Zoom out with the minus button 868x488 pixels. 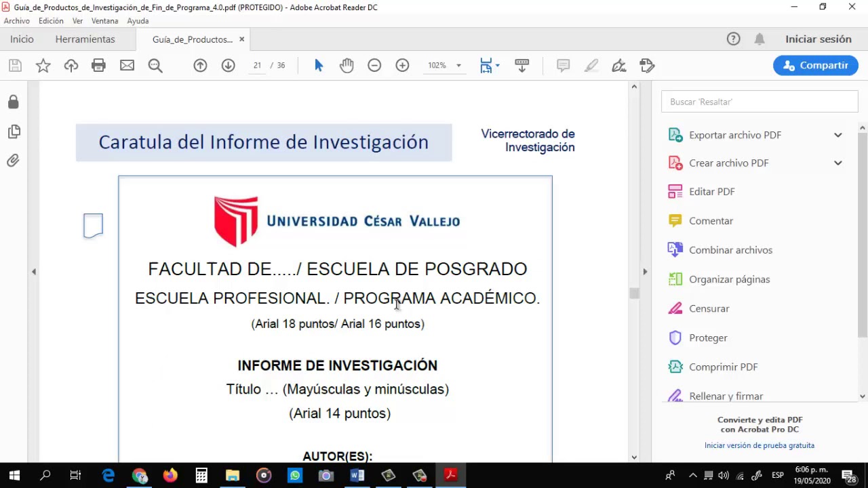pyautogui.click(x=374, y=66)
